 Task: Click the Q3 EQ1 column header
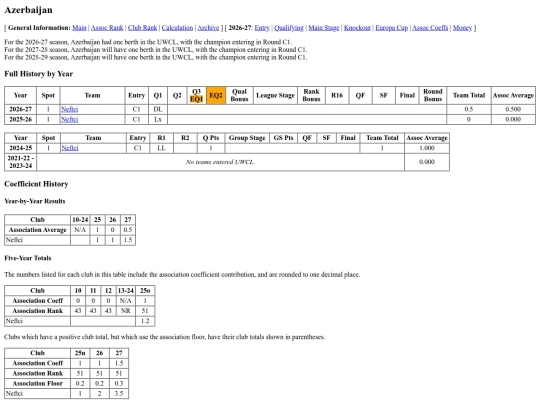coord(196,95)
